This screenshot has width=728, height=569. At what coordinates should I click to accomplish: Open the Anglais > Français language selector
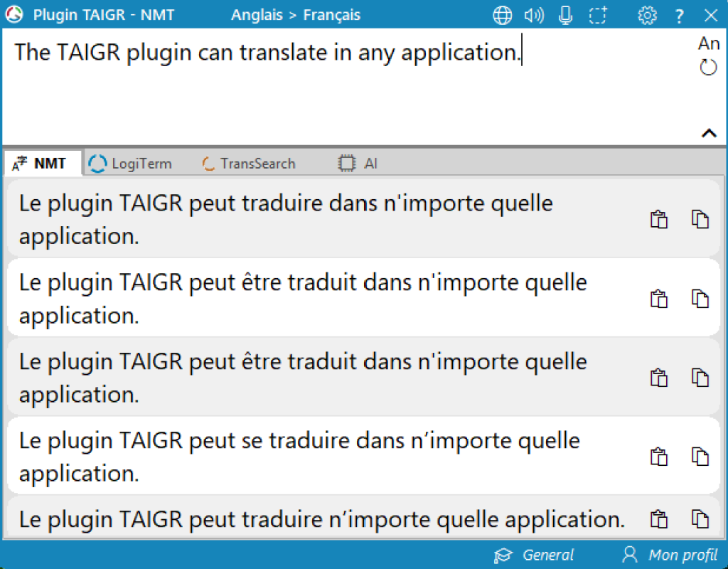pos(296,15)
